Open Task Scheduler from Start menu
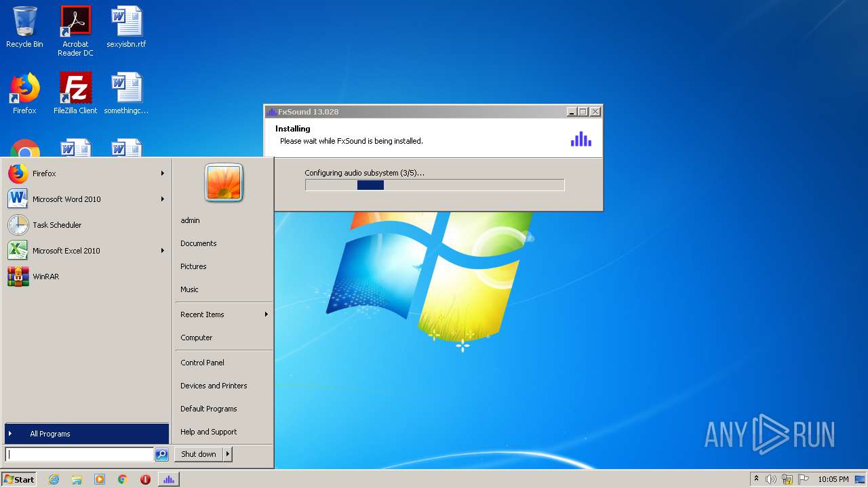The height and width of the screenshot is (488, 868). click(87, 225)
